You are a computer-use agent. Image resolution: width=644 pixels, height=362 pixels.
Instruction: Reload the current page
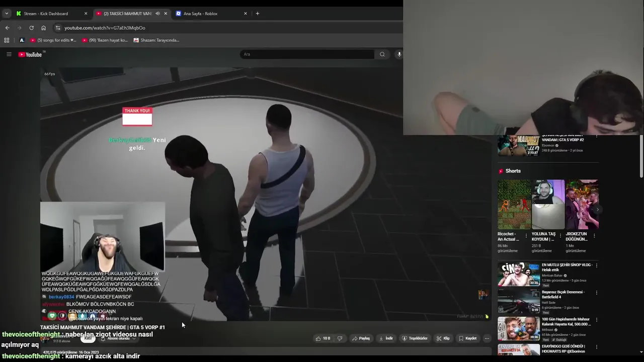31,28
